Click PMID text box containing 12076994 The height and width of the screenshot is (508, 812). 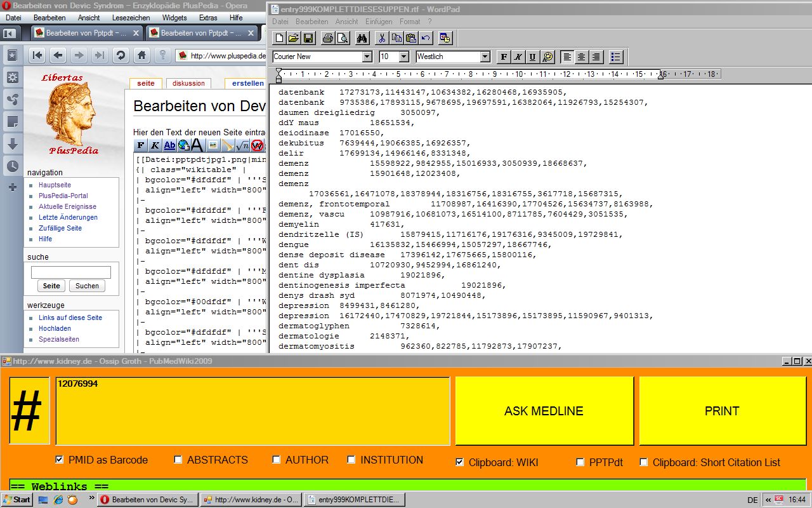[252, 411]
